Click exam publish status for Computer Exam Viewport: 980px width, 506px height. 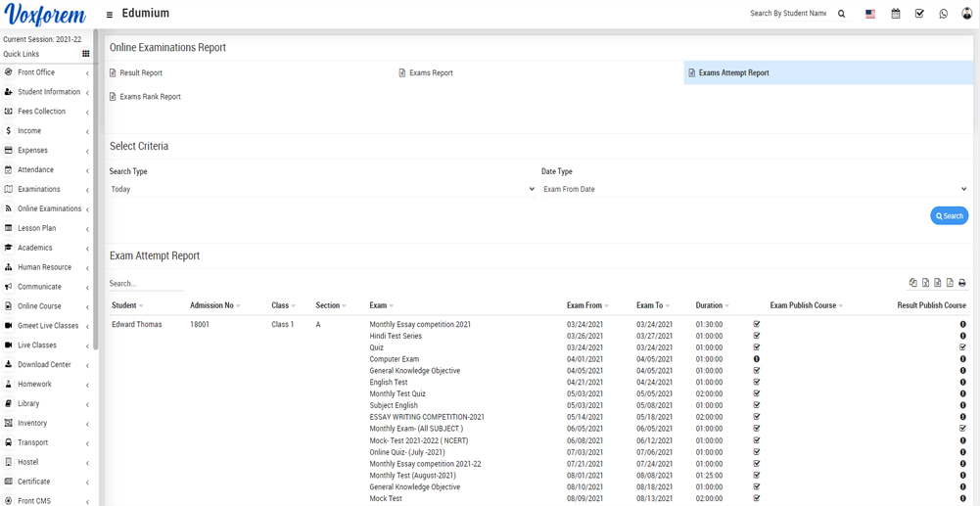tap(757, 359)
